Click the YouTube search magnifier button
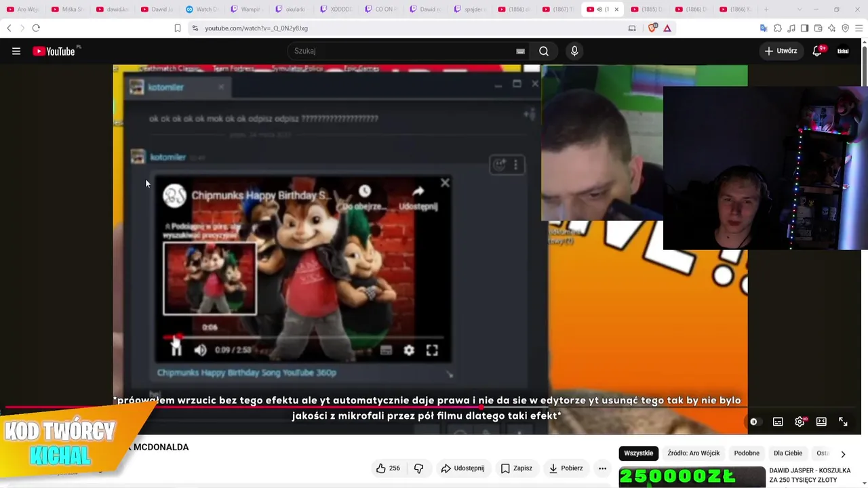 pos(544,51)
